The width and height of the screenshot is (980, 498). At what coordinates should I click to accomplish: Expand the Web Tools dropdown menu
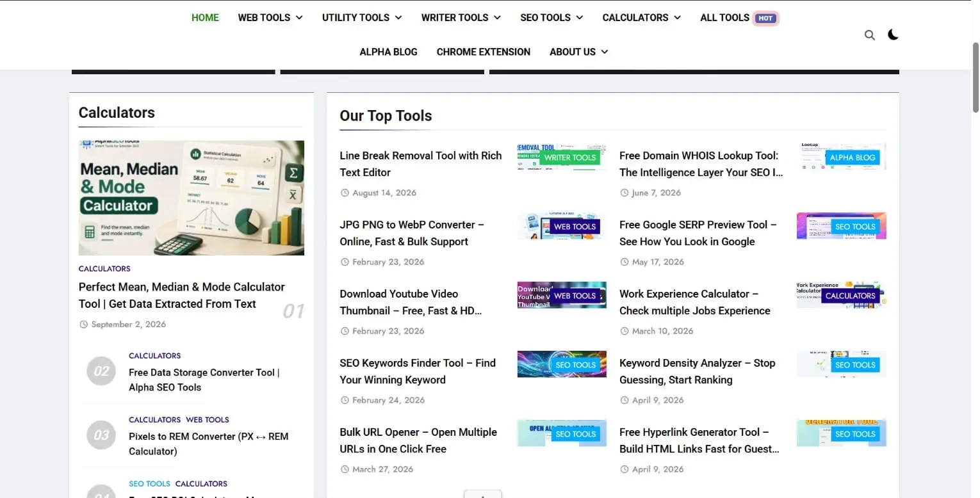[x=270, y=18]
